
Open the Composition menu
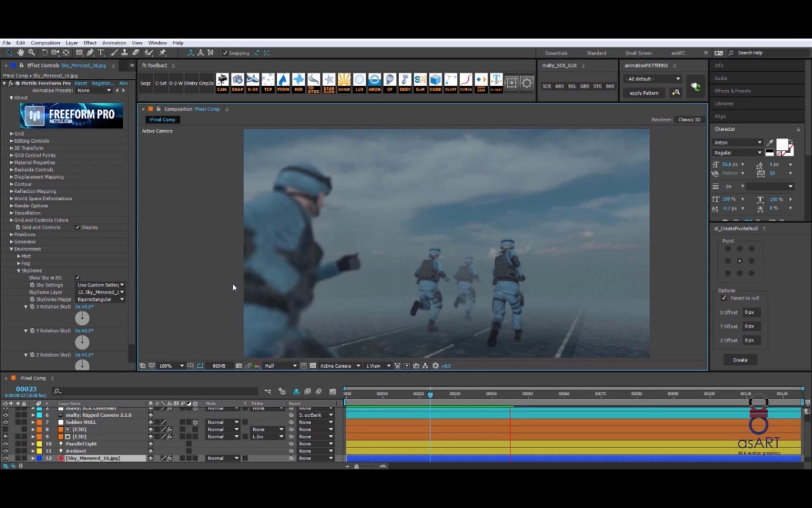click(45, 43)
